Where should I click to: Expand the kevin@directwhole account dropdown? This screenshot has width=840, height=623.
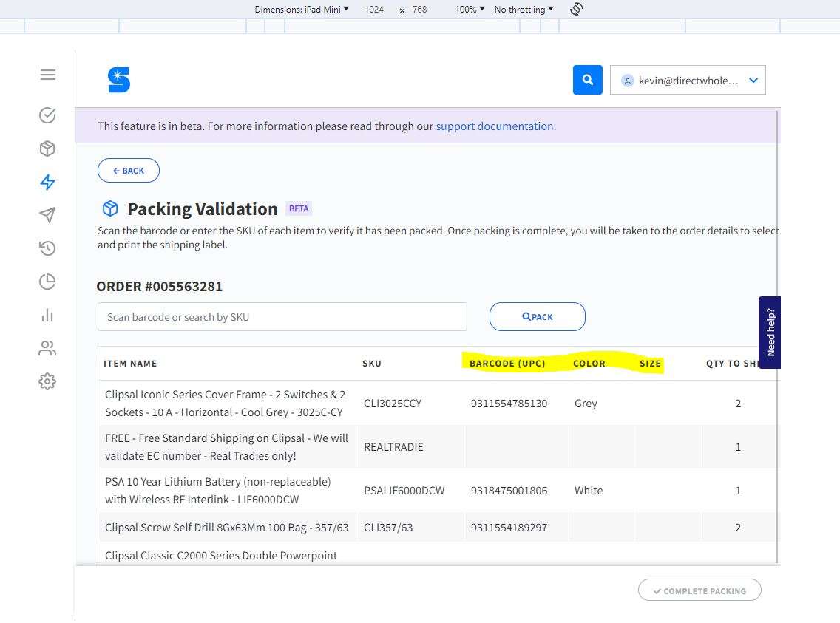(688, 80)
